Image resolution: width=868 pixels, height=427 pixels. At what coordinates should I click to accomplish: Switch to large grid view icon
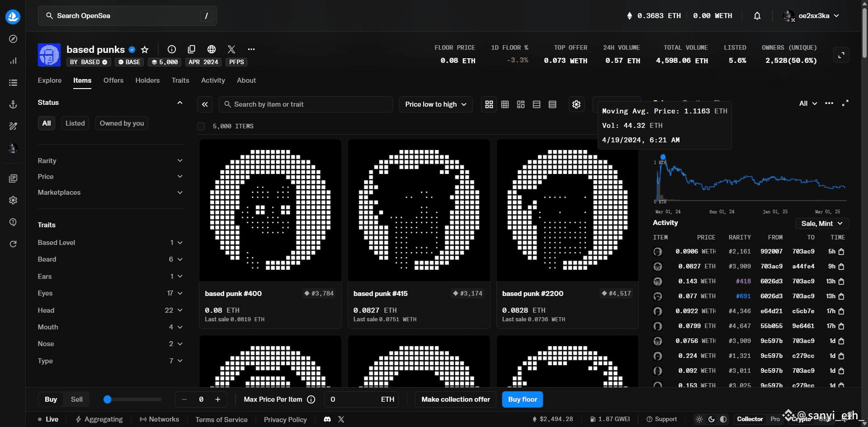(489, 104)
